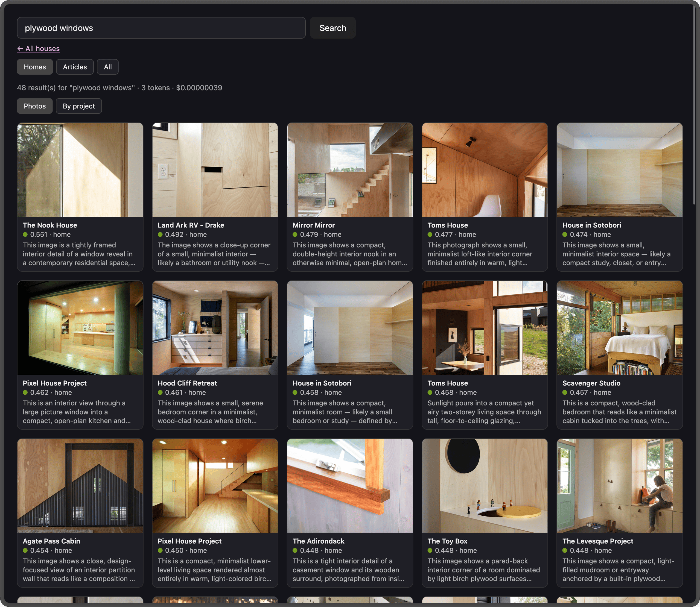
Task: Open The Levesque Project mudroom photo
Action: 619,485
